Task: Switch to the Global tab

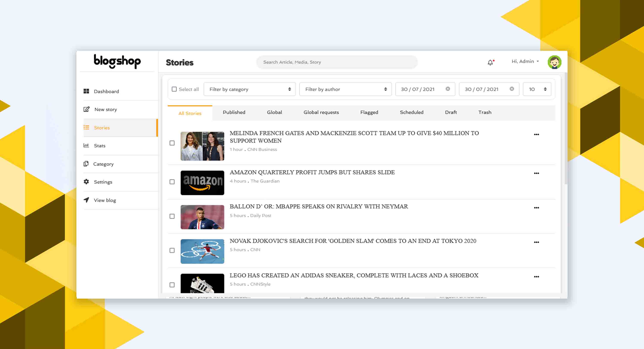Action: 274,112
